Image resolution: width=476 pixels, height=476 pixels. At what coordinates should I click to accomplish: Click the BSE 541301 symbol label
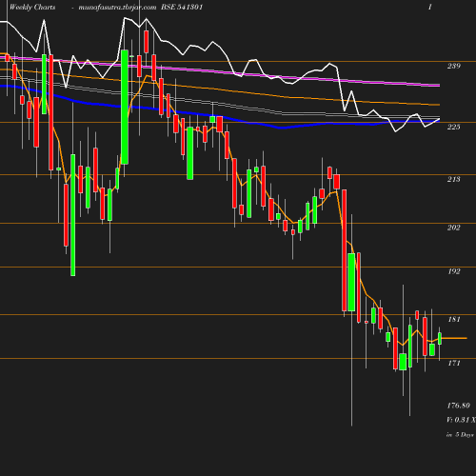click(x=182, y=8)
